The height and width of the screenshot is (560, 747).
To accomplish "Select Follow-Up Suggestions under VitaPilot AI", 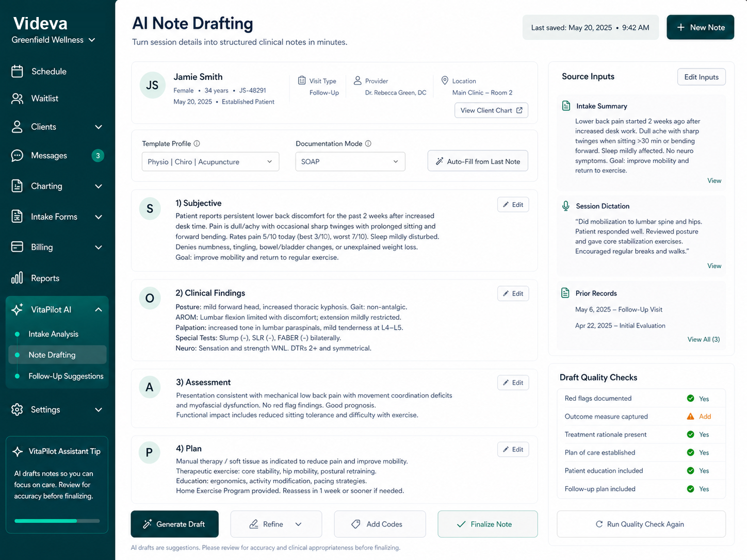I will [x=66, y=376].
